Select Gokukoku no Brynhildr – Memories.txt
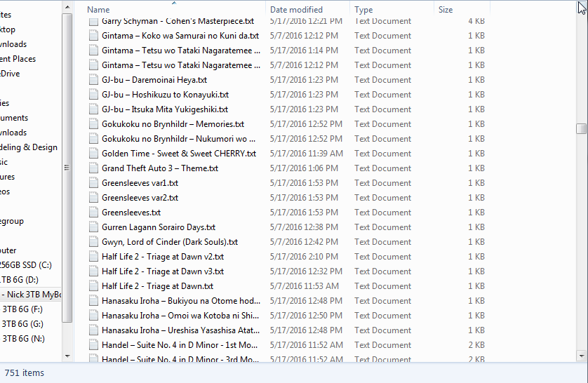This screenshot has height=383, width=588. pos(173,124)
